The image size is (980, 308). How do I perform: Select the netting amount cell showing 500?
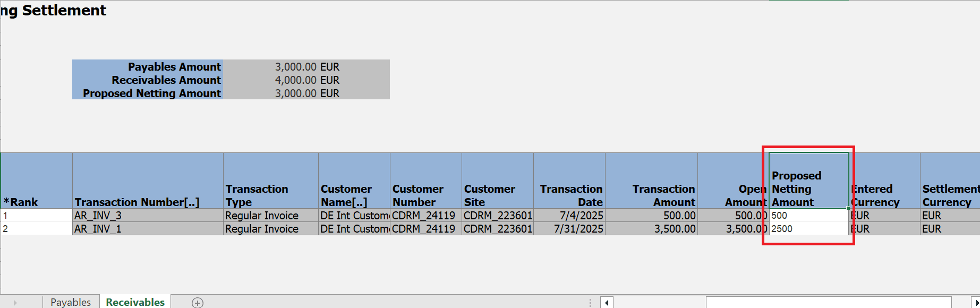[807, 216]
